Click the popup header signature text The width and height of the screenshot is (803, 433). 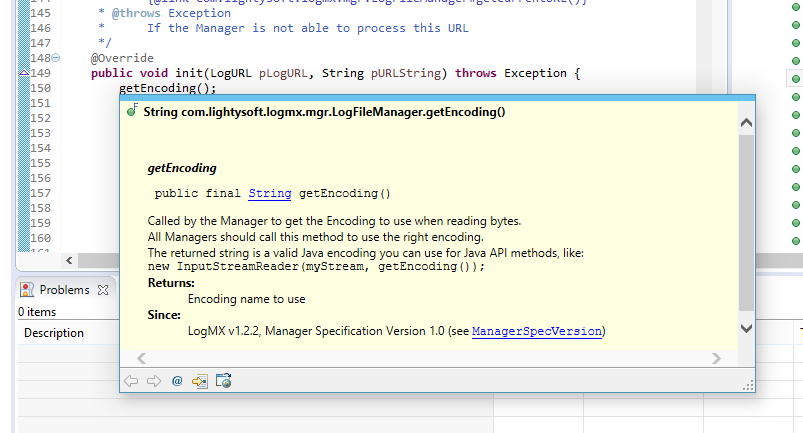324,112
